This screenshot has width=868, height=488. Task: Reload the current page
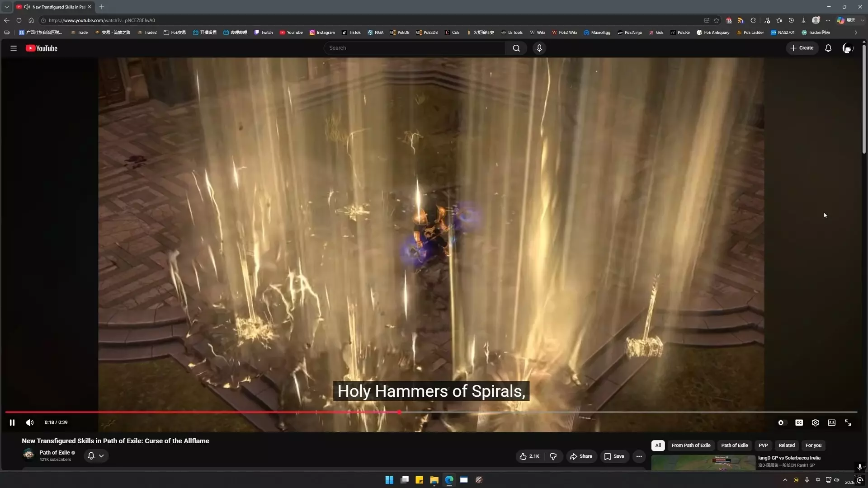[x=19, y=20]
